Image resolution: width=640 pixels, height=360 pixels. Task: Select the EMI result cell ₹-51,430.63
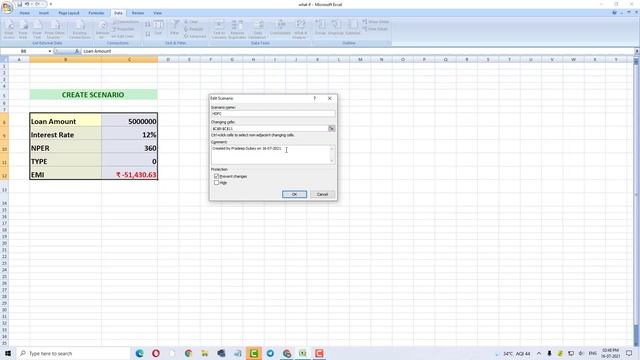129,175
